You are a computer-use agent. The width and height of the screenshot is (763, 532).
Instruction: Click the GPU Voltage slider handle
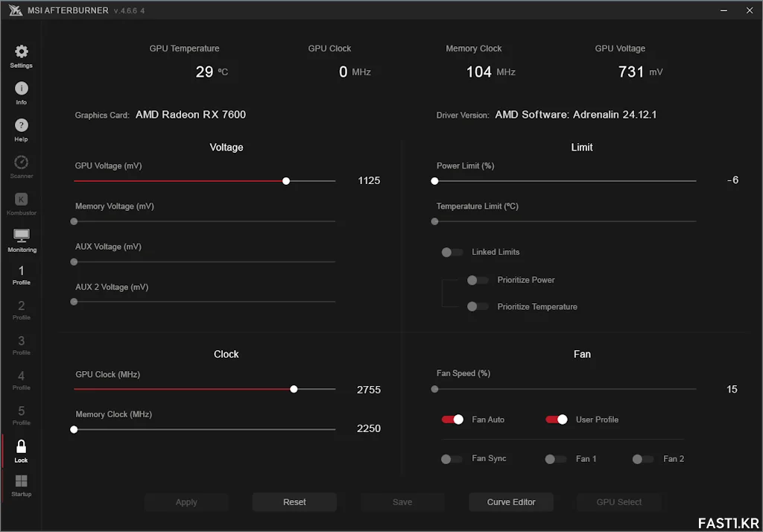(x=286, y=181)
